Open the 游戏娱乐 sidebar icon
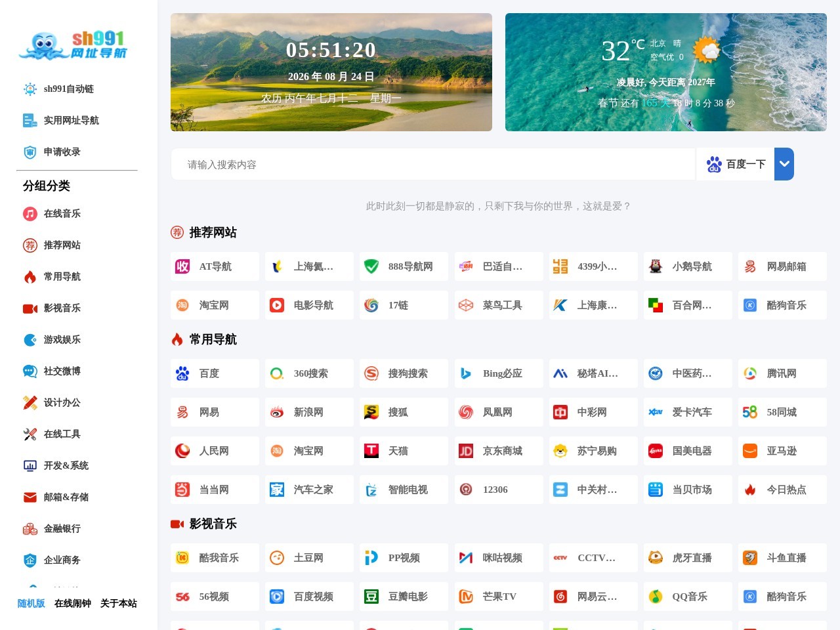Screen dimensions: 840x630 [x=30, y=340]
